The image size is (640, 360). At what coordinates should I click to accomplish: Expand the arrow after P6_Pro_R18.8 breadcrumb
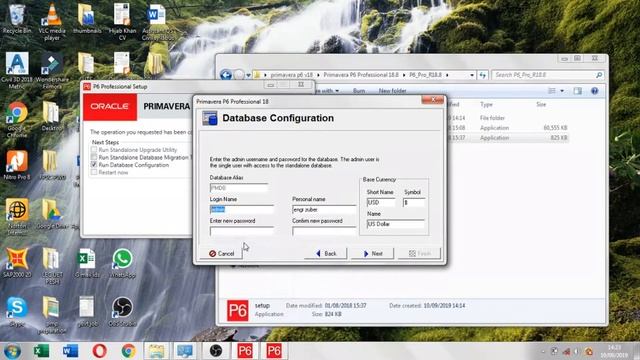[447, 75]
